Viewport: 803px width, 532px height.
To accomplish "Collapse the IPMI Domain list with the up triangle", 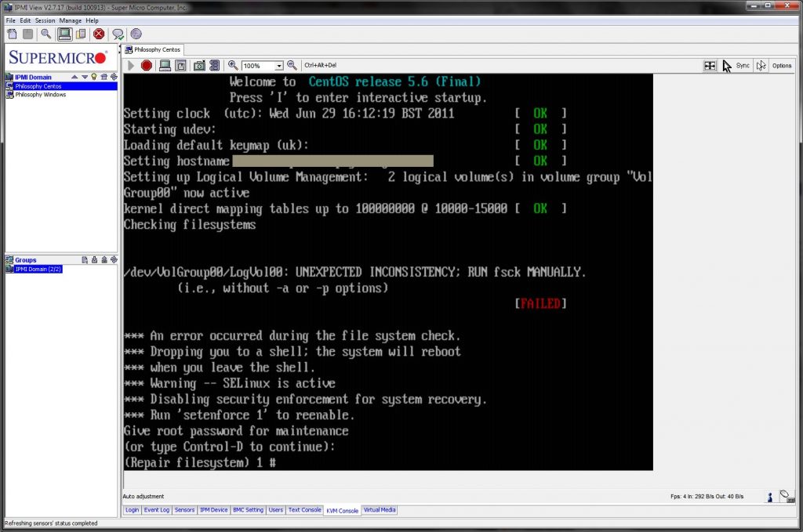I will (x=74, y=77).
